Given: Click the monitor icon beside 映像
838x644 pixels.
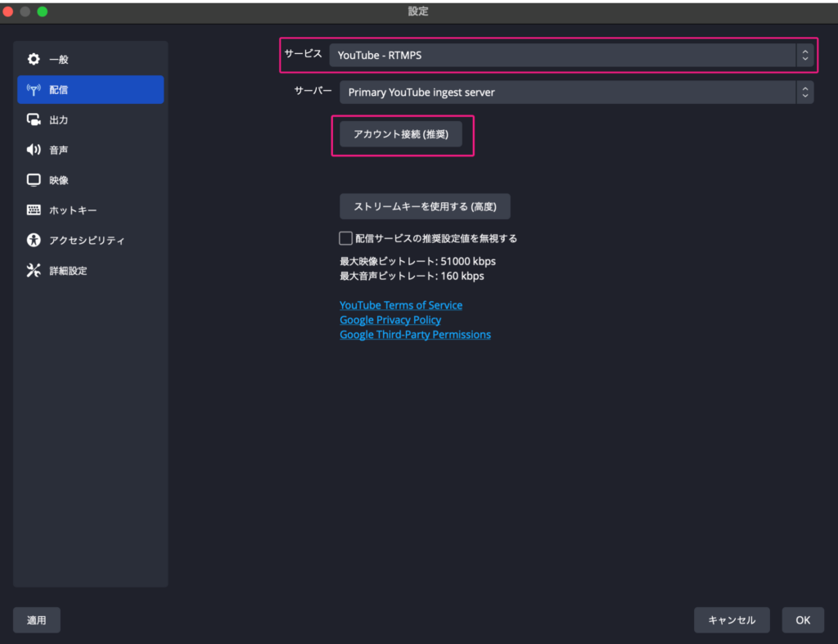Looking at the screenshot, I should click(33, 180).
